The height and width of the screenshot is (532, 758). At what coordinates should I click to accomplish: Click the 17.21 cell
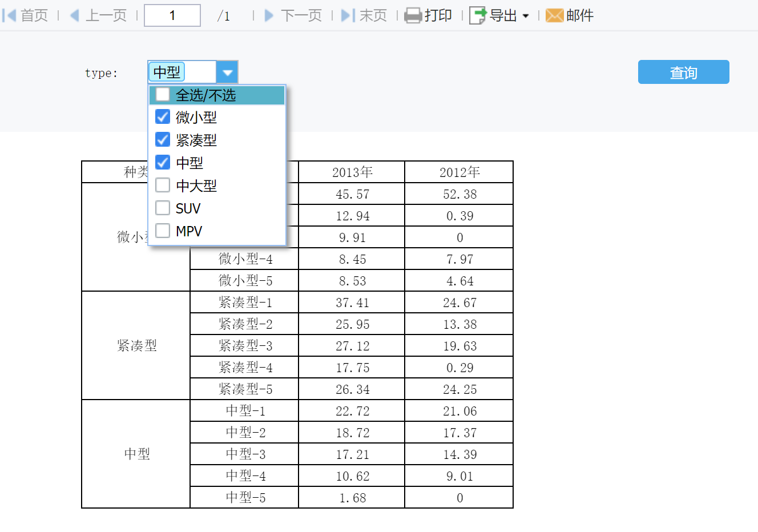[352, 454]
